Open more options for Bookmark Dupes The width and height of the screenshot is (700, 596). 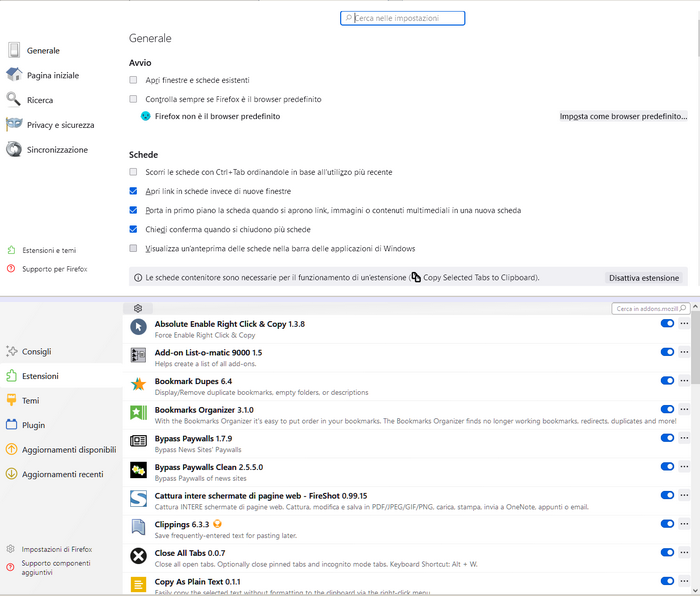coord(684,380)
